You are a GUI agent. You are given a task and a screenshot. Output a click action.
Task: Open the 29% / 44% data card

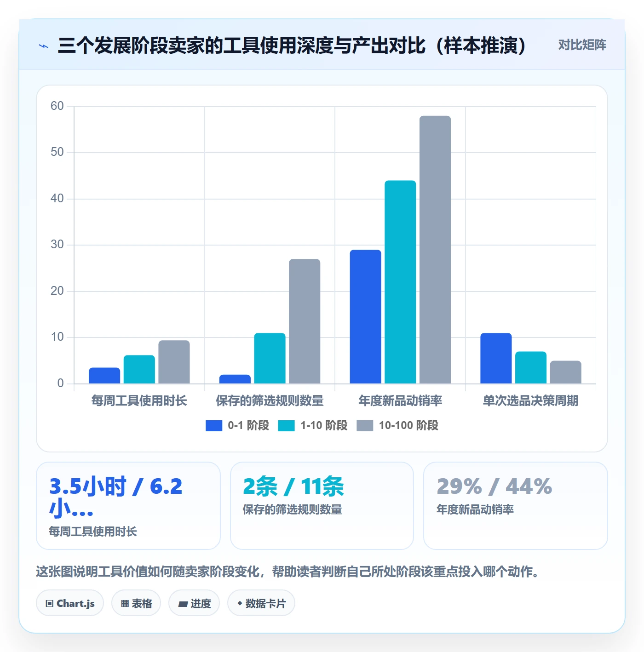pyautogui.click(x=516, y=506)
